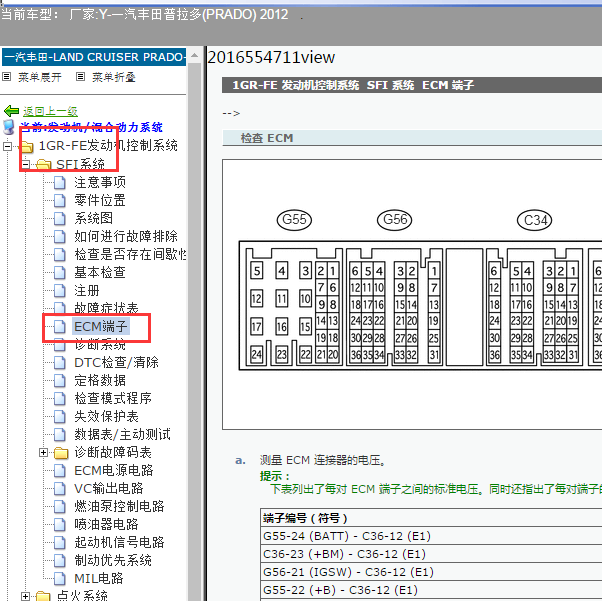
Task: Click the page icon beside 注册
Action: coord(60,291)
